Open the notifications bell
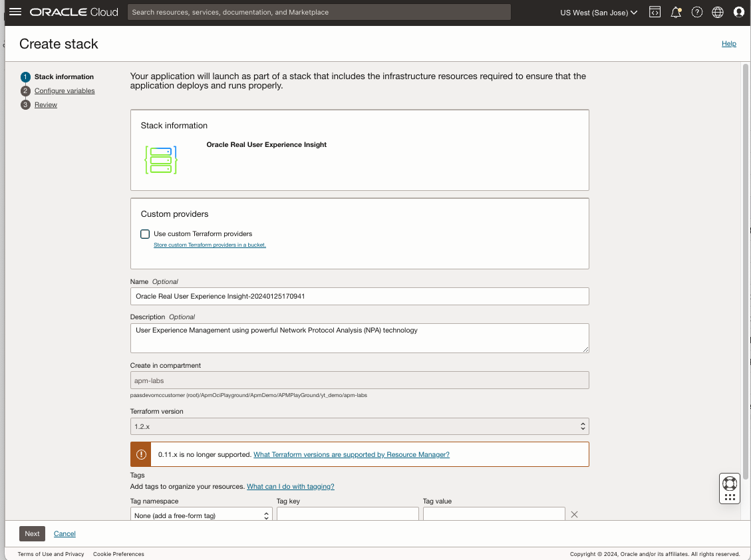Image resolution: width=751 pixels, height=560 pixels. pyautogui.click(x=676, y=12)
